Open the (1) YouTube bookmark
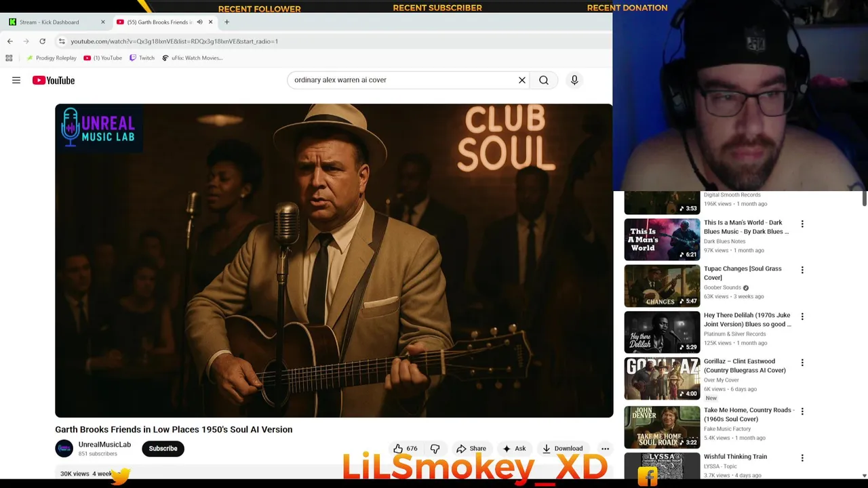Screen dimensions: 868x488 (x=103, y=58)
